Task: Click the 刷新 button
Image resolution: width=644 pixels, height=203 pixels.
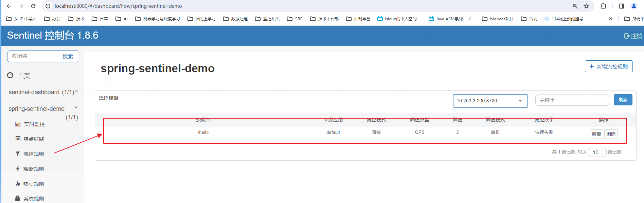Action: click(623, 100)
